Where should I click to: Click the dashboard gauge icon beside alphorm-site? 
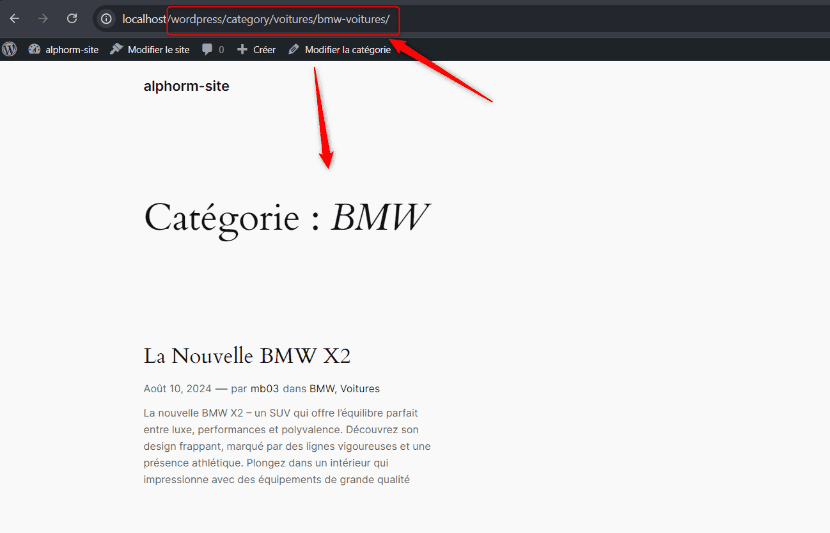click(x=34, y=49)
